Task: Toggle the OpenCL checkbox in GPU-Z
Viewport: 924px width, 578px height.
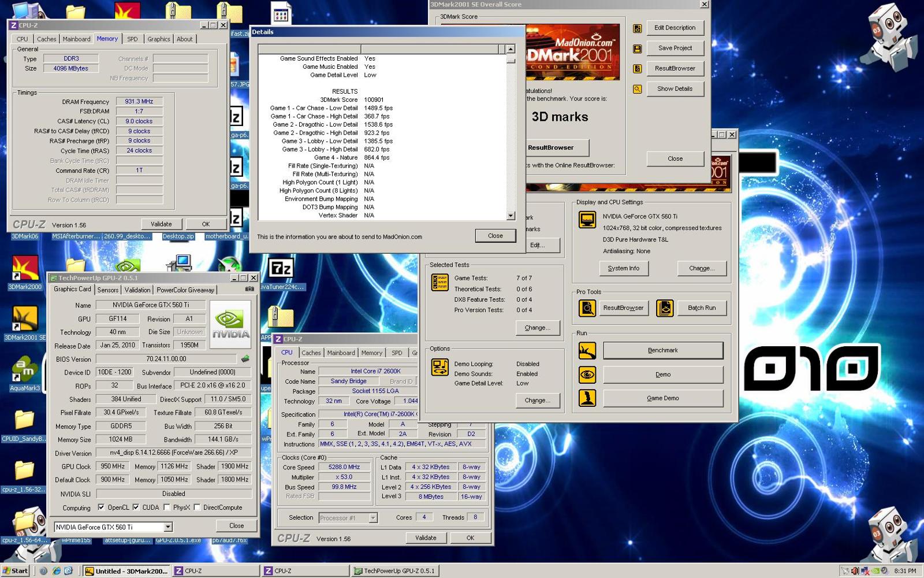Action: 101,507
